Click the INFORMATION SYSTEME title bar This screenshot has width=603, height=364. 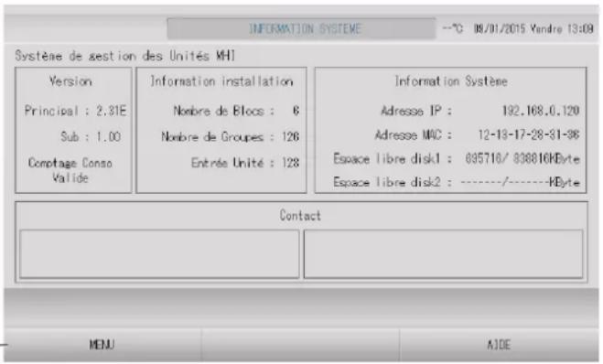[302, 28]
